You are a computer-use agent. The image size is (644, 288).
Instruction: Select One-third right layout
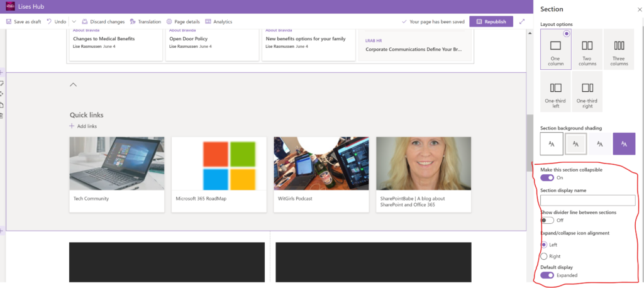(x=587, y=92)
